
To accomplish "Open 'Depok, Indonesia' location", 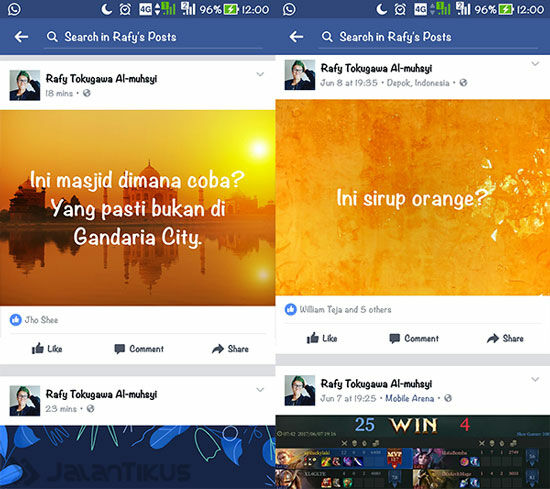I will click(418, 83).
